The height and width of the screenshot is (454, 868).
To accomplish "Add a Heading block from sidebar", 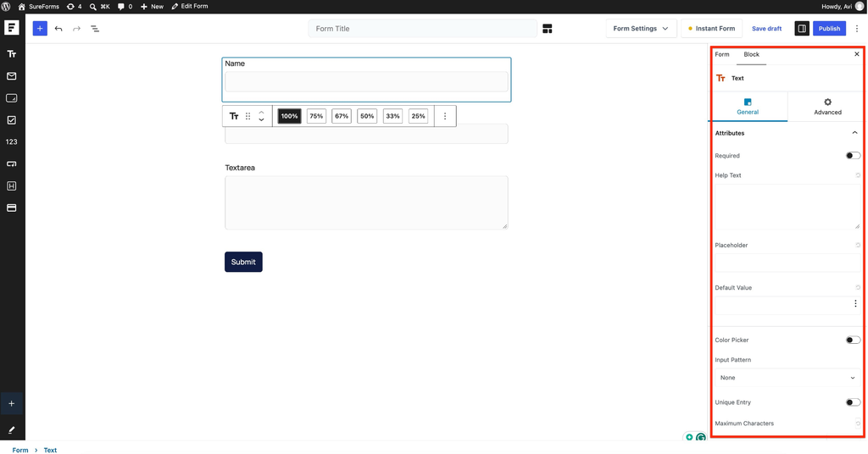I will click(12, 185).
